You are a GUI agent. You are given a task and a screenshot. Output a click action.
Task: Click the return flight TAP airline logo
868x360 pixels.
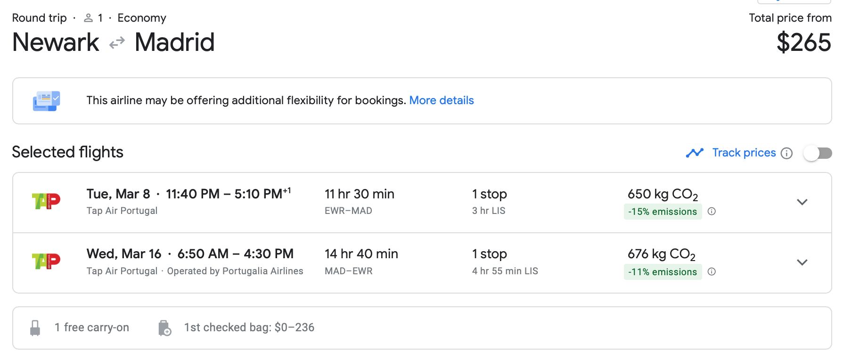click(x=46, y=261)
